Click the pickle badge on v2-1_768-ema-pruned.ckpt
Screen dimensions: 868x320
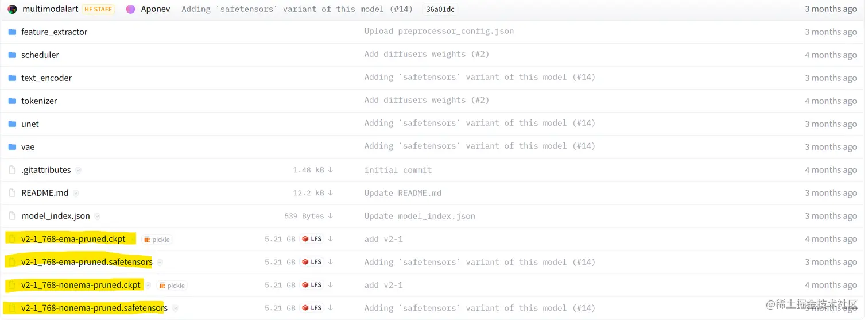[x=157, y=240]
